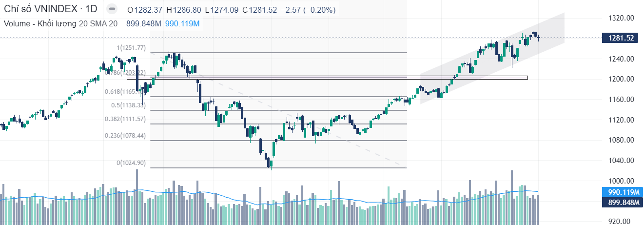Click the 1000.00 tick on price axis
The image size is (644, 225).
pyautogui.click(x=620, y=181)
